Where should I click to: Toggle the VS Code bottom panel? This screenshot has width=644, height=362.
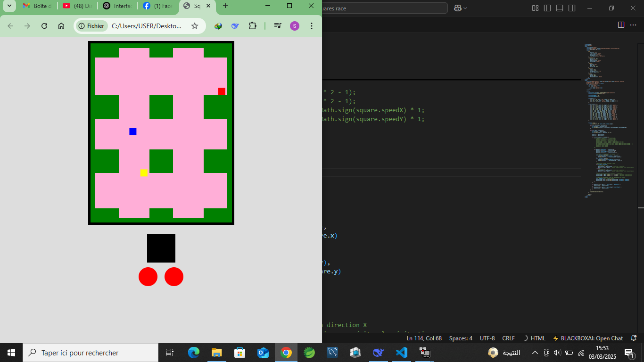click(x=560, y=8)
